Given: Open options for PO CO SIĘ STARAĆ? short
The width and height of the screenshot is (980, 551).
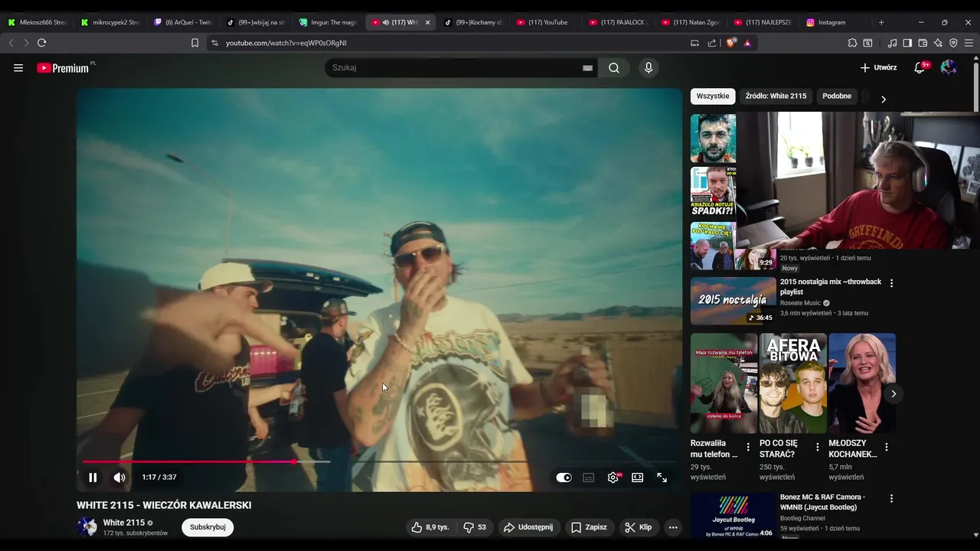Looking at the screenshot, I should [x=817, y=447].
